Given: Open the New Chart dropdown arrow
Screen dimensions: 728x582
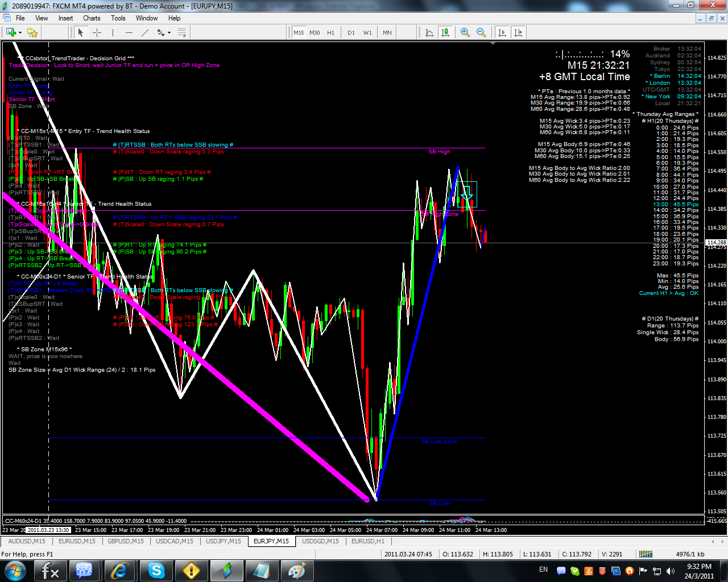Looking at the screenshot, I should pos(19,32).
